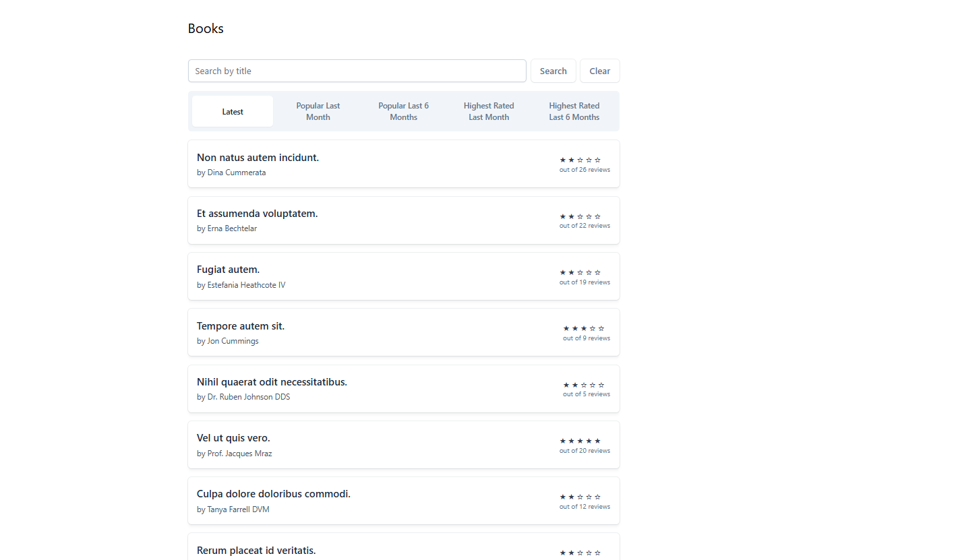Click author text 'by Jon Cummings'
The height and width of the screenshot is (560, 962).
coord(227,341)
